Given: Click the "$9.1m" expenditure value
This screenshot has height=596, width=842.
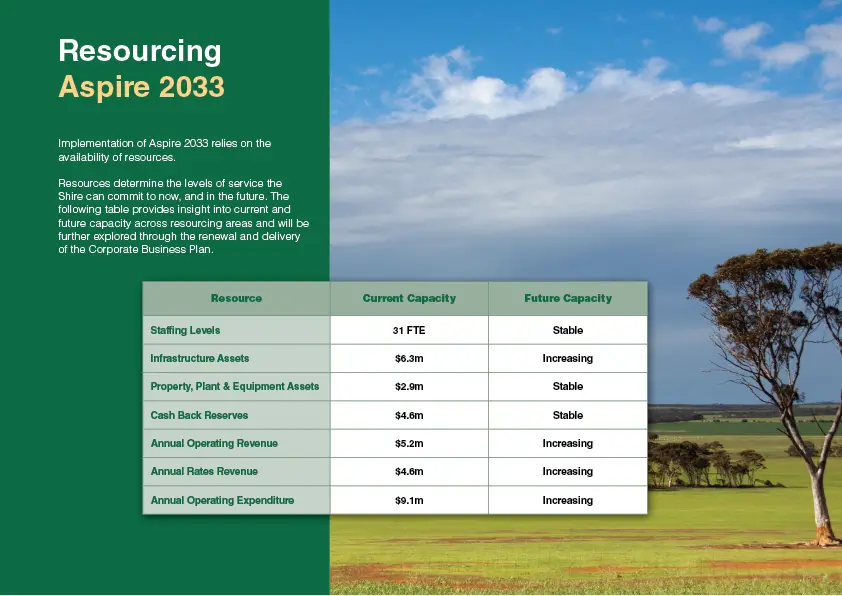Looking at the screenshot, I should (409, 500).
